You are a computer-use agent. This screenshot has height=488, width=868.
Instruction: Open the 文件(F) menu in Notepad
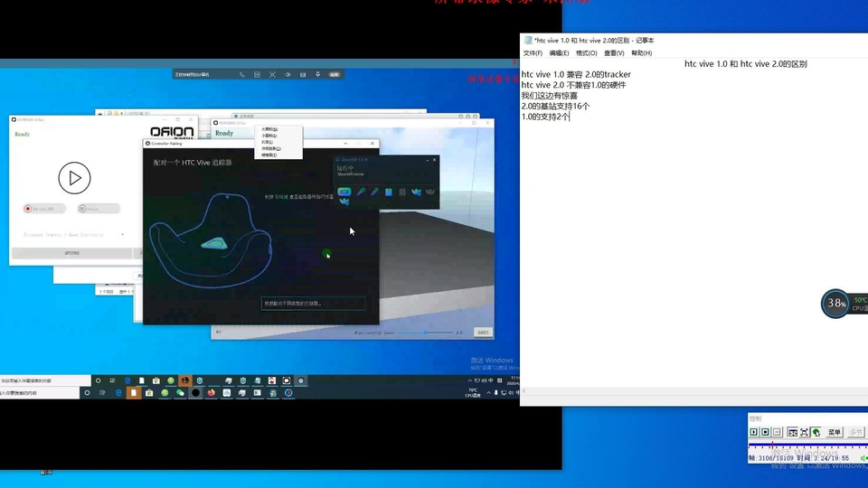coord(533,53)
